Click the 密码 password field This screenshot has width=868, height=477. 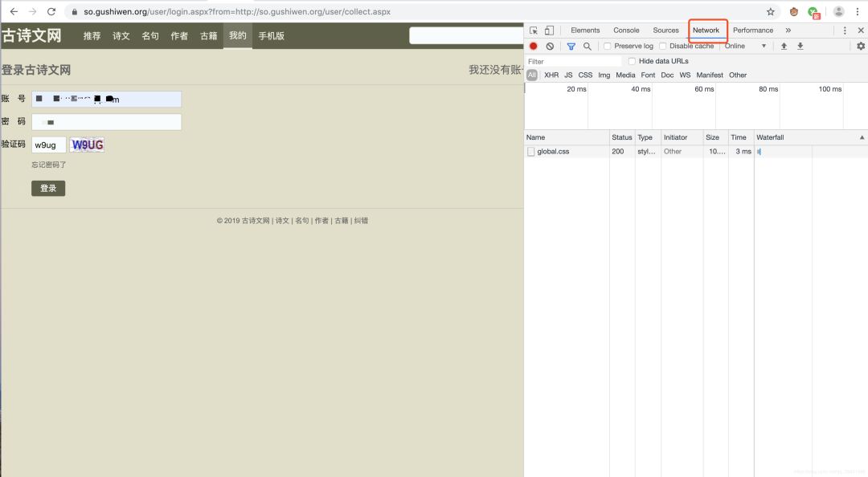pyautogui.click(x=106, y=122)
